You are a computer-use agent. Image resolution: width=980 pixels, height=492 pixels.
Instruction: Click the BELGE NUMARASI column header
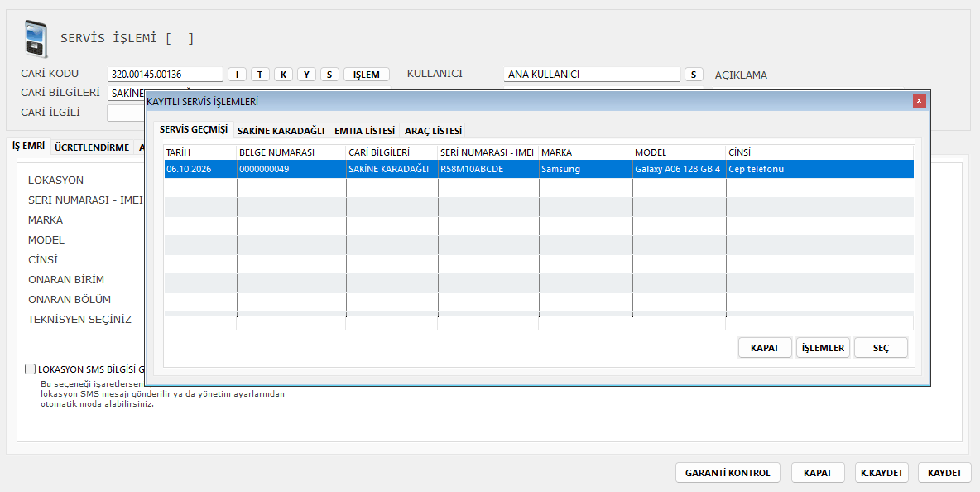click(x=291, y=152)
